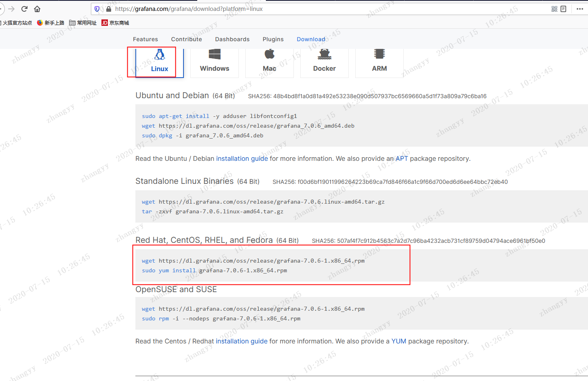Open Dashboards nav item
The width and height of the screenshot is (588, 381).
232,39
